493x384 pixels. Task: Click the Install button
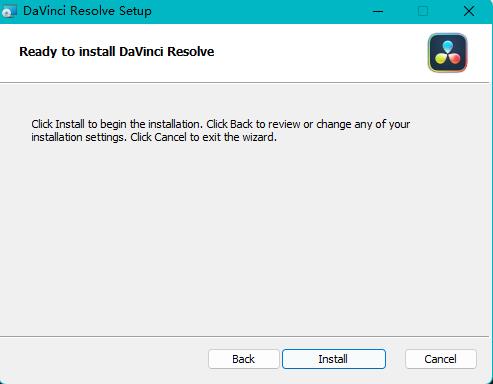[x=334, y=359]
